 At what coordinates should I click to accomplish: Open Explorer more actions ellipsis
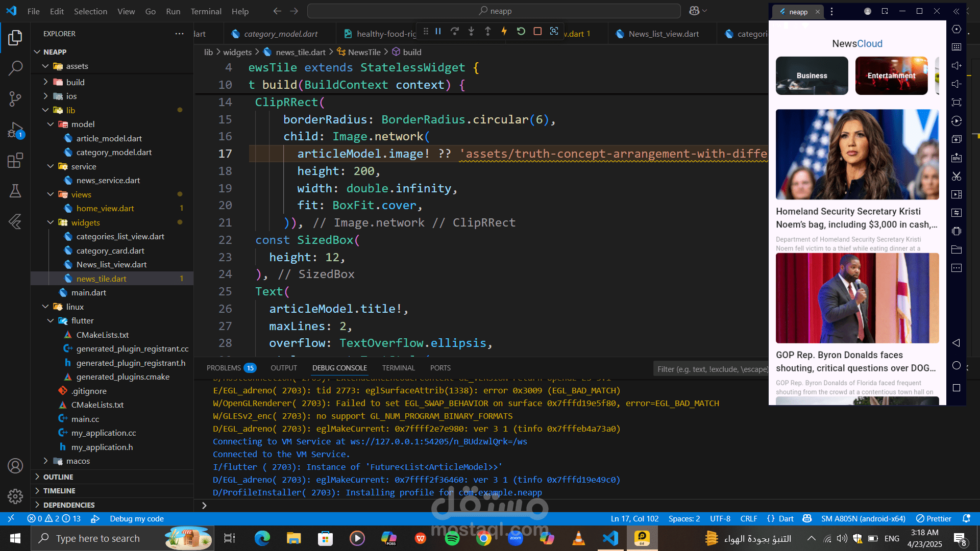pos(179,34)
